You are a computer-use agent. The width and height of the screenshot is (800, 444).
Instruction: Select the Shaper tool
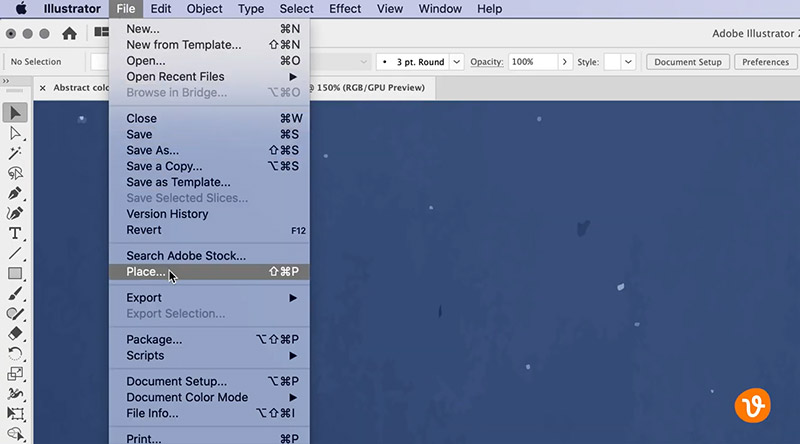15,313
